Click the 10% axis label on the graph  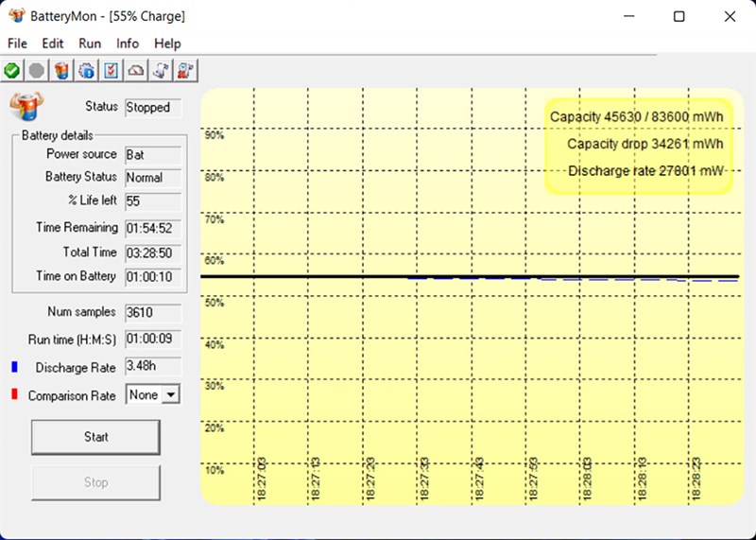[215, 471]
